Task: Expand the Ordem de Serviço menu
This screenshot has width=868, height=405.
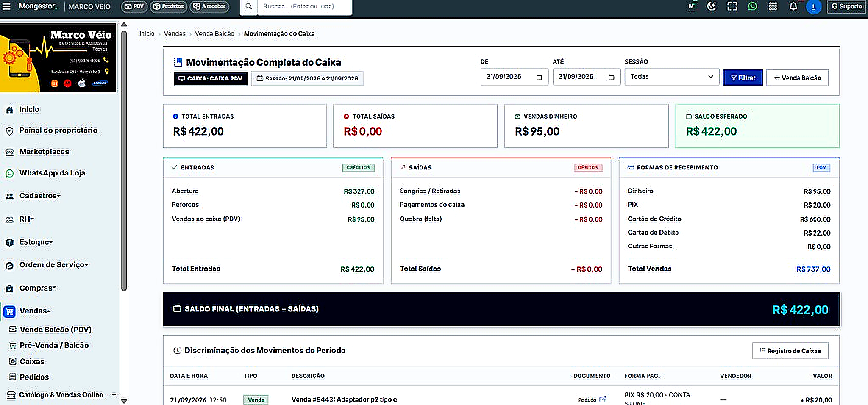Action: [x=54, y=265]
